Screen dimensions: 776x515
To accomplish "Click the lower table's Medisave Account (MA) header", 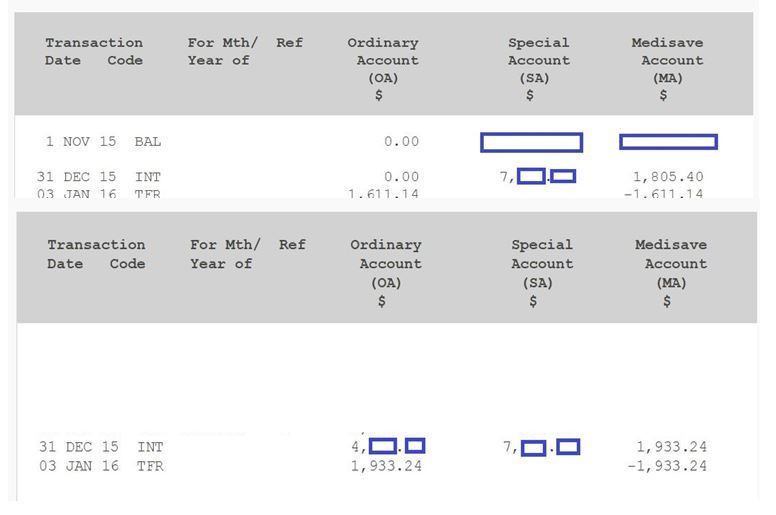I will [x=670, y=272].
